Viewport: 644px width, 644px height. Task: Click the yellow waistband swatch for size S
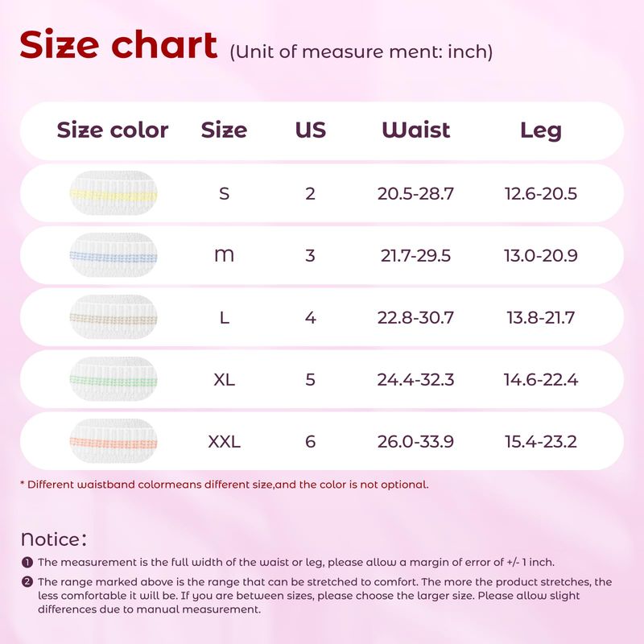point(114,193)
